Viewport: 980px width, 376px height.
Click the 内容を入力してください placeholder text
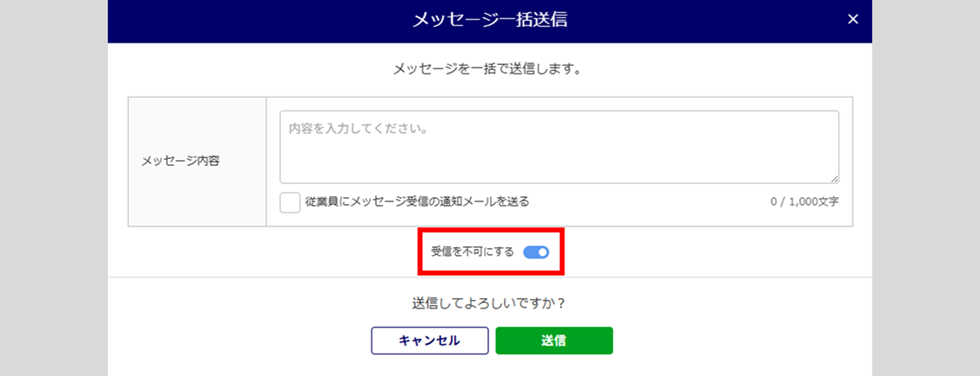pyautogui.click(x=358, y=129)
